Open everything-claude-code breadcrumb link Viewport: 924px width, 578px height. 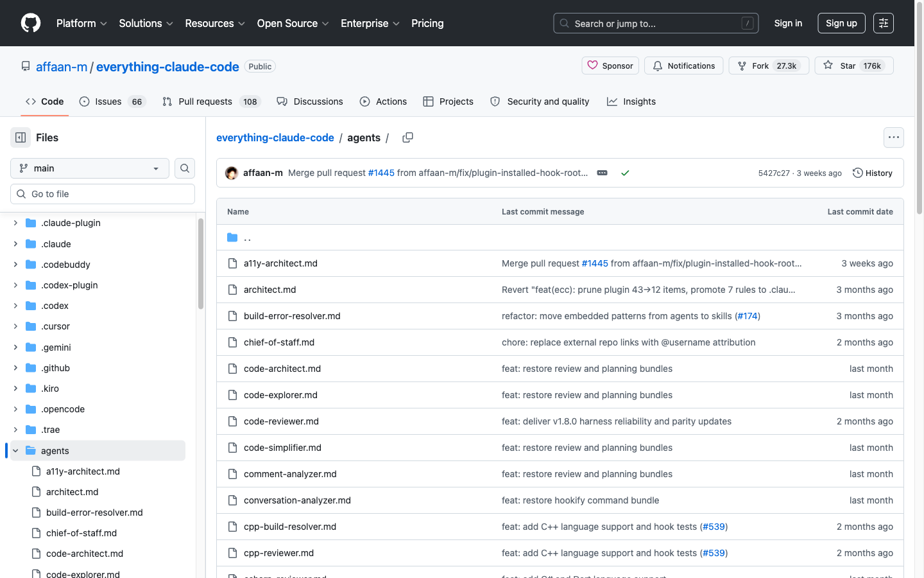click(275, 137)
